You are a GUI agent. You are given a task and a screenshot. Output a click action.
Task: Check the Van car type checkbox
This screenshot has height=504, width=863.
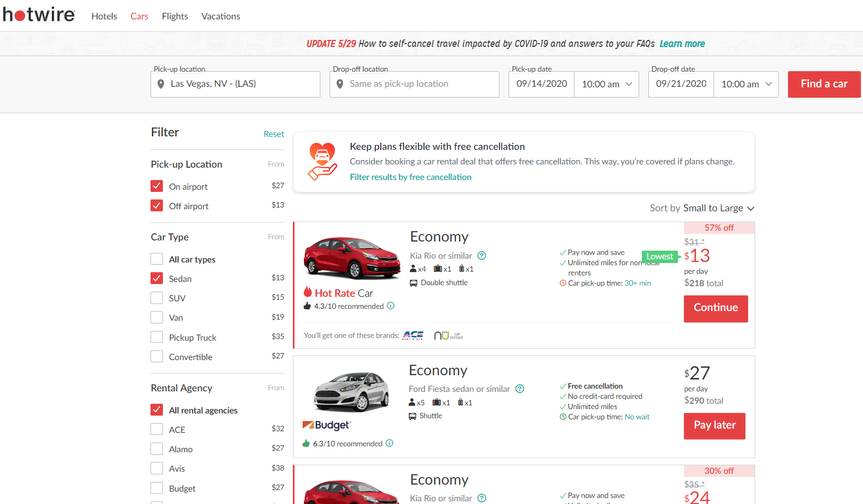[x=157, y=317]
